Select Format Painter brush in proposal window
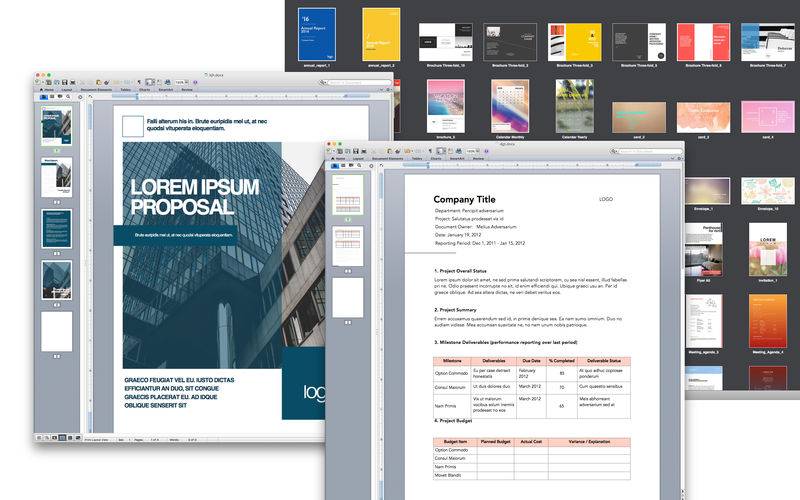Viewport: 800px width, 500px height. tap(106, 83)
